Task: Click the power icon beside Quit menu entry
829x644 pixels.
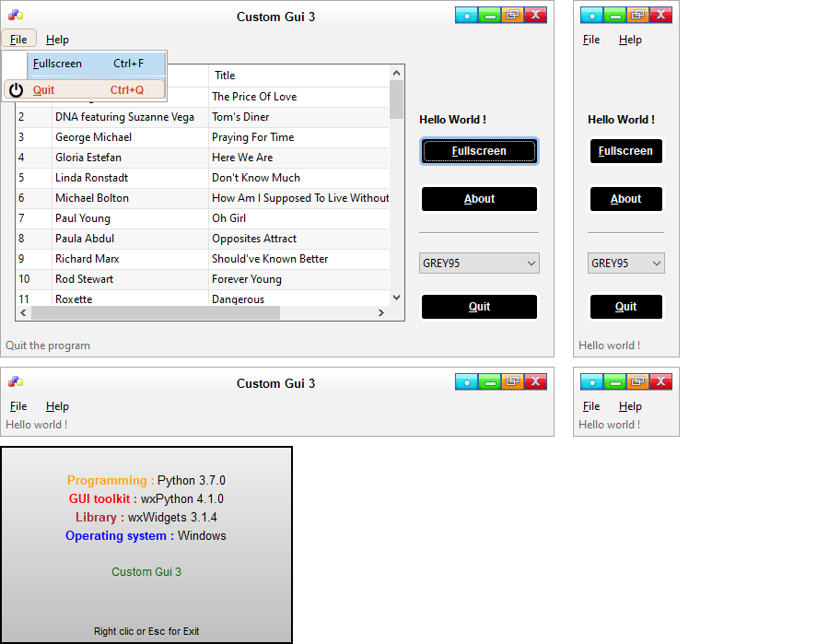Action: (x=16, y=90)
